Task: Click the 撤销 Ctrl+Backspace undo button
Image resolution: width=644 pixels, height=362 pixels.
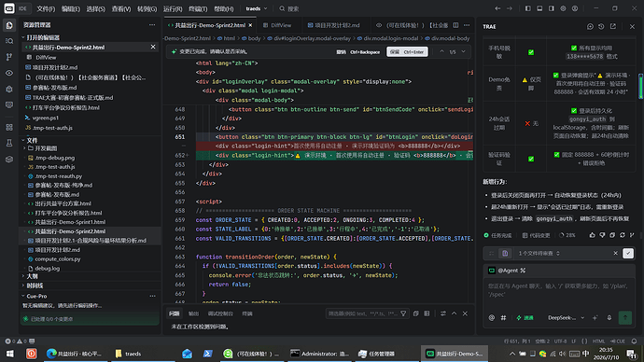Action: (357, 52)
